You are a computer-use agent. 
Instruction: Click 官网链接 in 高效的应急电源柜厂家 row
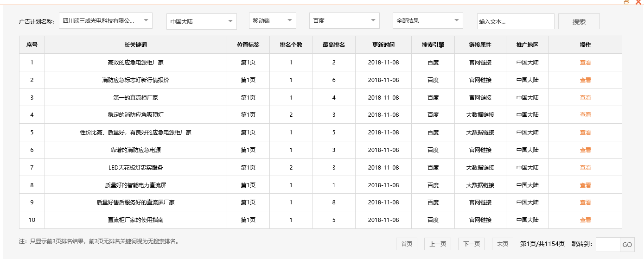coord(480,63)
